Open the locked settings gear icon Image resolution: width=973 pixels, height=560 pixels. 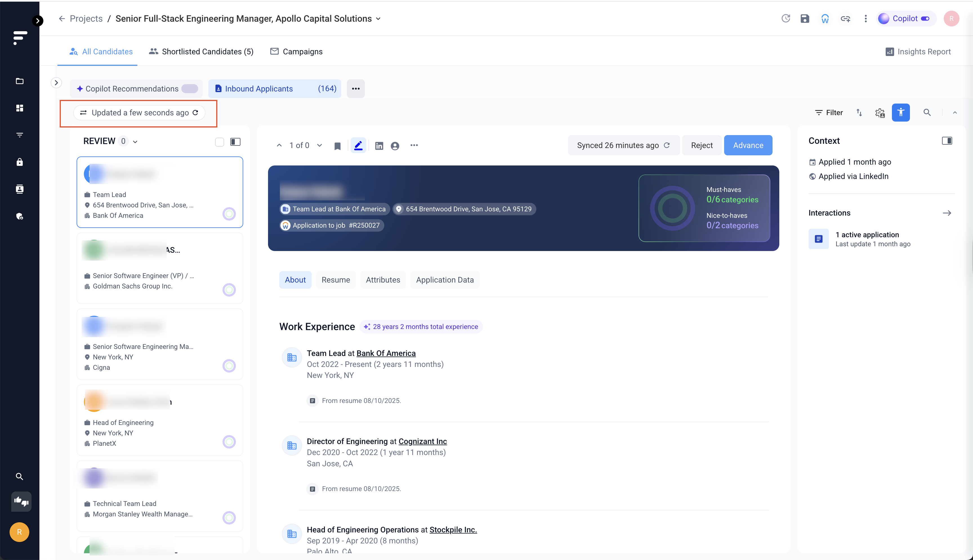point(880,113)
